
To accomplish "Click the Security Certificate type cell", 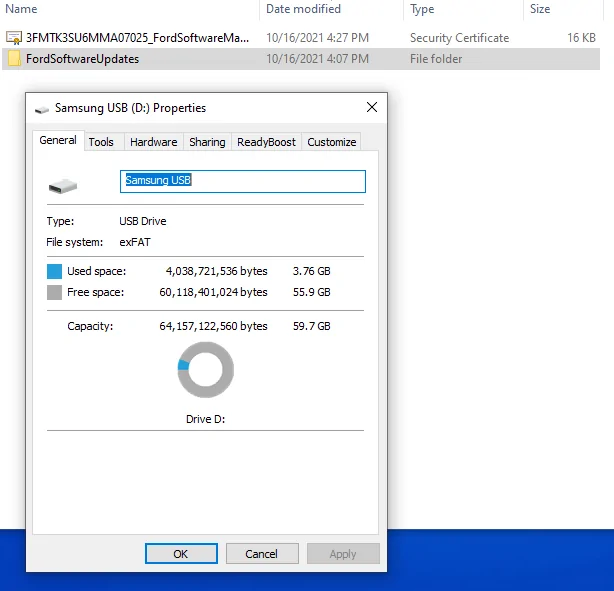I will coord(459,38).
